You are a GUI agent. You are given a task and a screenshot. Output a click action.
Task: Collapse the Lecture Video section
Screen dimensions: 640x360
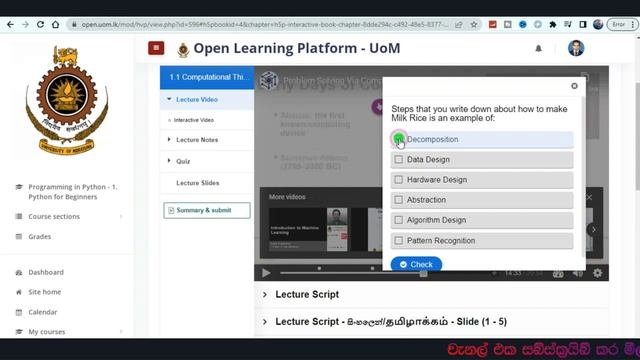point(207,100)
